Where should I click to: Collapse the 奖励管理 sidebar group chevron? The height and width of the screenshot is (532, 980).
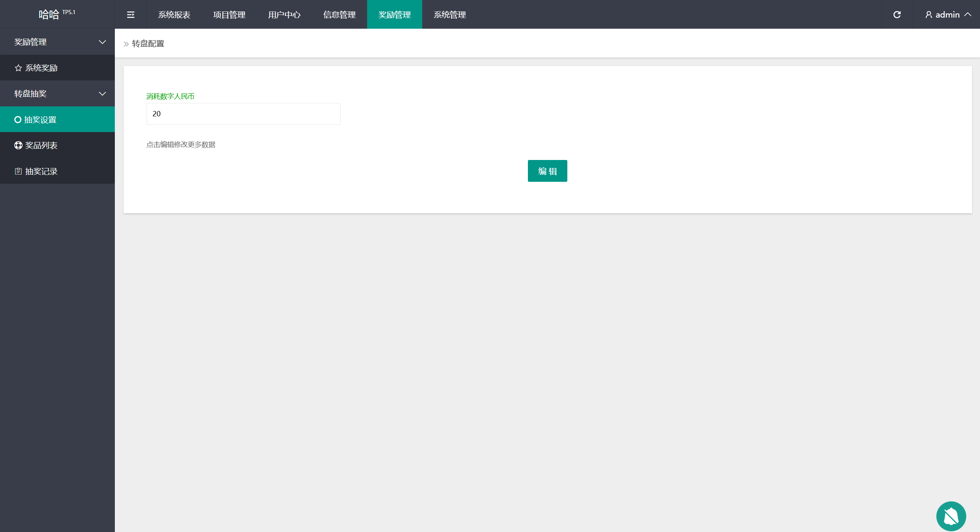(x=102, y=42)
